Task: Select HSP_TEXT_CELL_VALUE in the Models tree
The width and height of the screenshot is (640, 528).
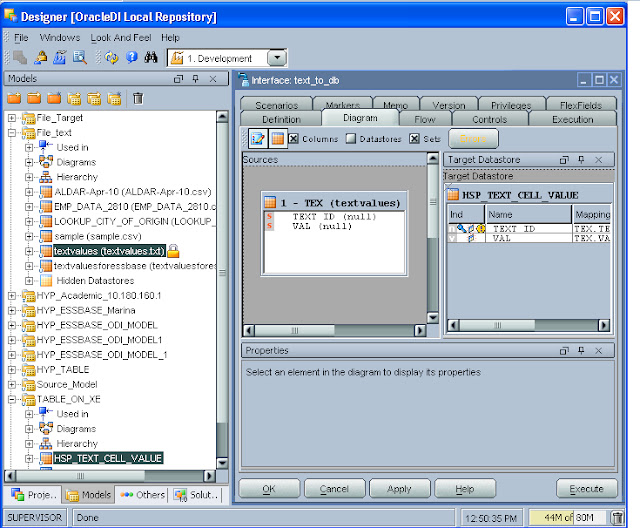Action: 108,458
